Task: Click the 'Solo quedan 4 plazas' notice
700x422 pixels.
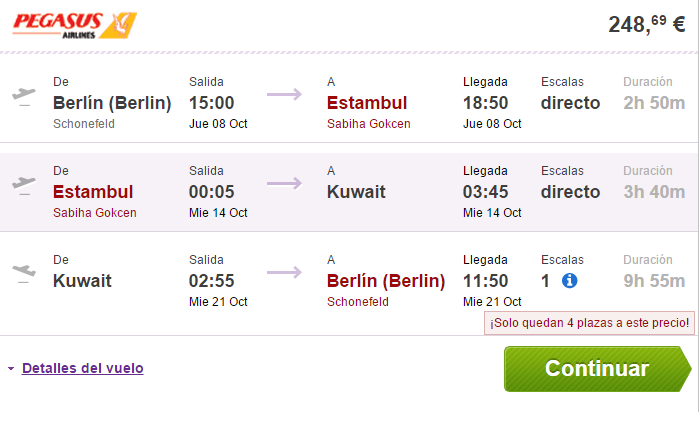Action: 589,323
